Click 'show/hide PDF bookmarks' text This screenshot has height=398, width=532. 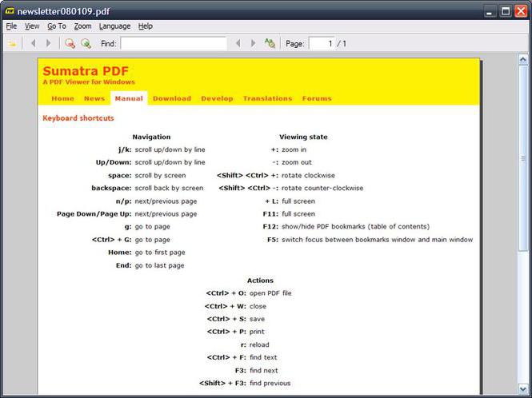click(323, 226)
